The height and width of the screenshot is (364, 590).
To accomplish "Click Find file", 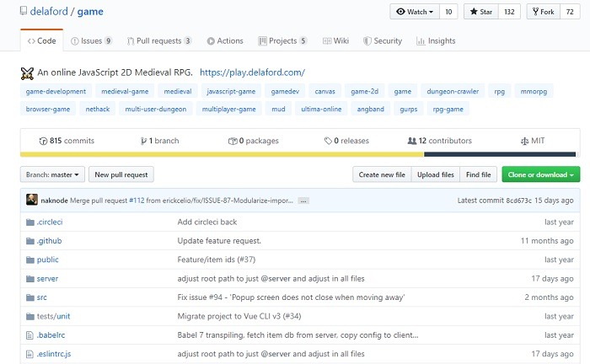I will 478,174.
